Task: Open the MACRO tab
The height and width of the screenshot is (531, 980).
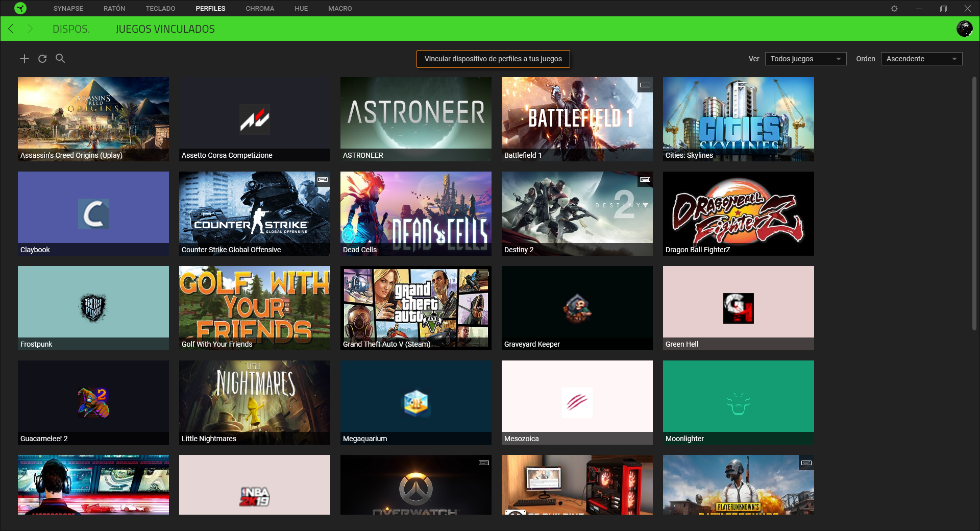Action: tap(340, 9)
